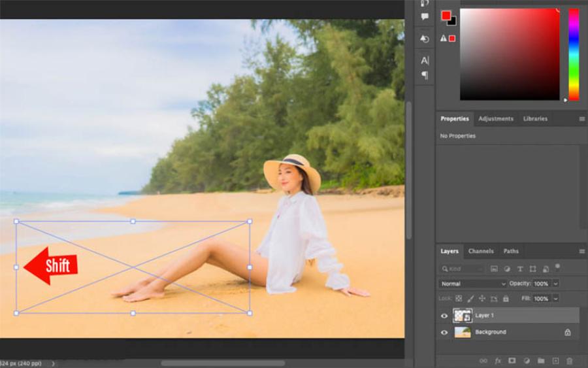Open the Paragraph panel icon
This screenshot has width=588, height=368.
pyautogui.click(x=425, y=75)
